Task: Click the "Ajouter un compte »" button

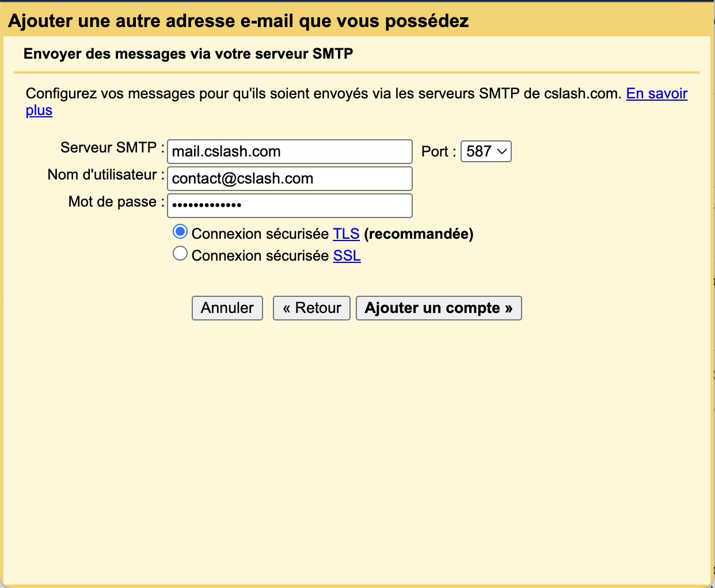Action: pyautogui.click(x=439, y=308)
